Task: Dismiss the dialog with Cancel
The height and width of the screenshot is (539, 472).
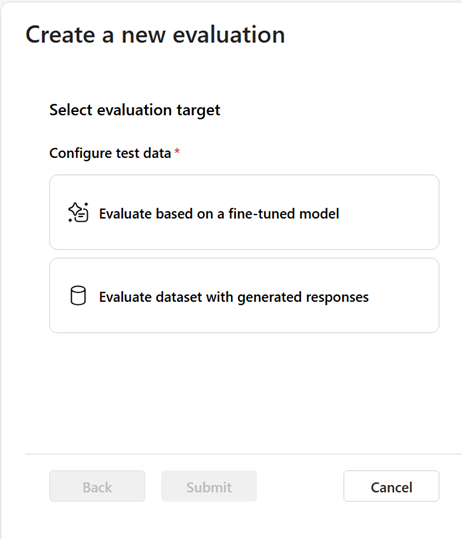Action: (x=391, y=486)
